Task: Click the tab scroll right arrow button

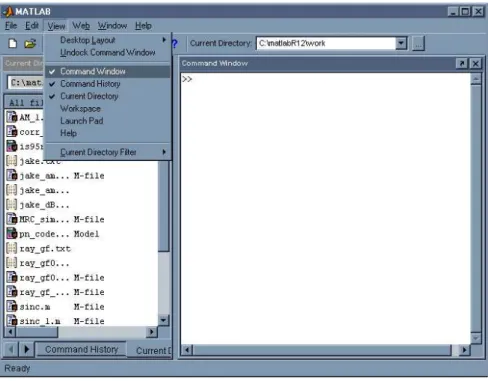Action: [26, 349]
